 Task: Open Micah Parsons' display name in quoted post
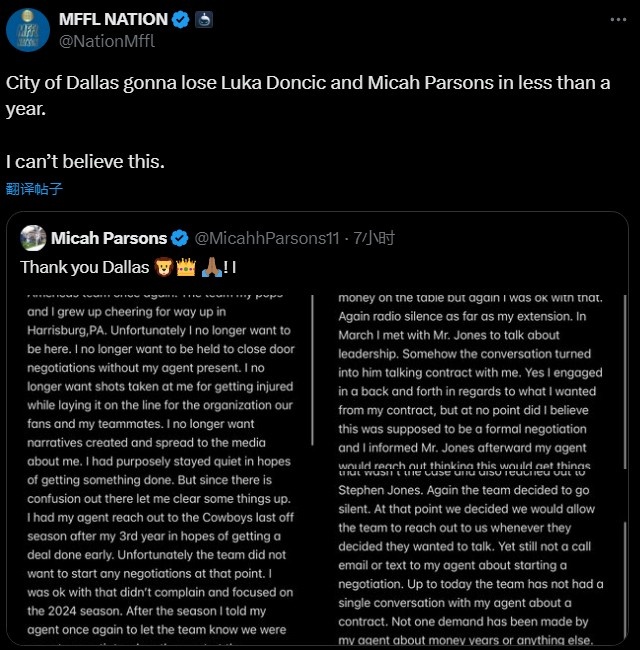(x=108, y=238)
